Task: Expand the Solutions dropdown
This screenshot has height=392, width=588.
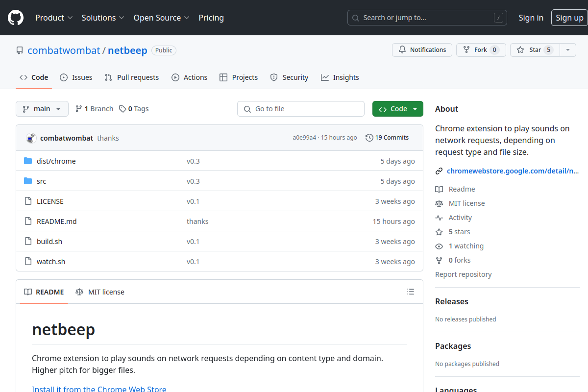Action: click(x=103, y=18)
